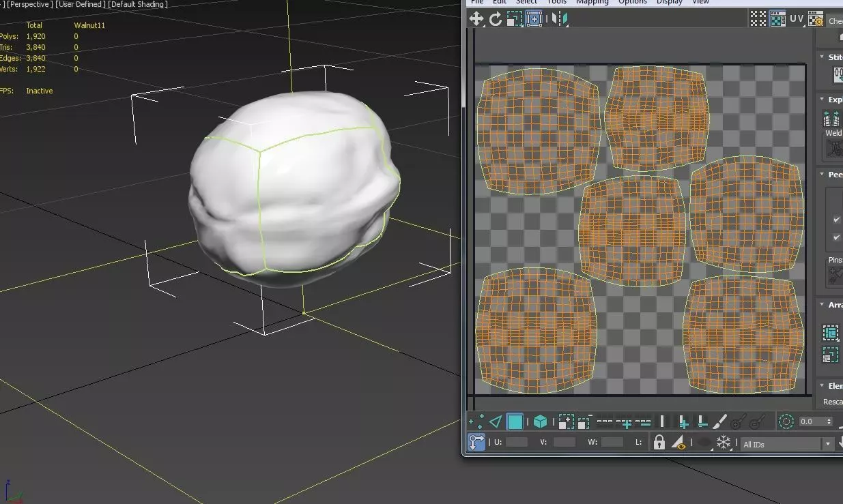Toggle the show checker map display icon
This screenshot has width=843, height=504.
pyautogui.click(x=777, y=18)
